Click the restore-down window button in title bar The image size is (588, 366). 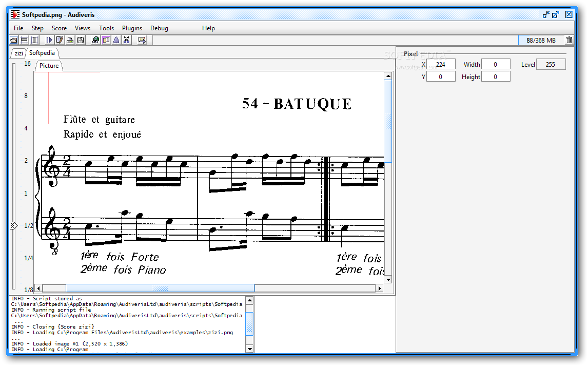[546, 14]
